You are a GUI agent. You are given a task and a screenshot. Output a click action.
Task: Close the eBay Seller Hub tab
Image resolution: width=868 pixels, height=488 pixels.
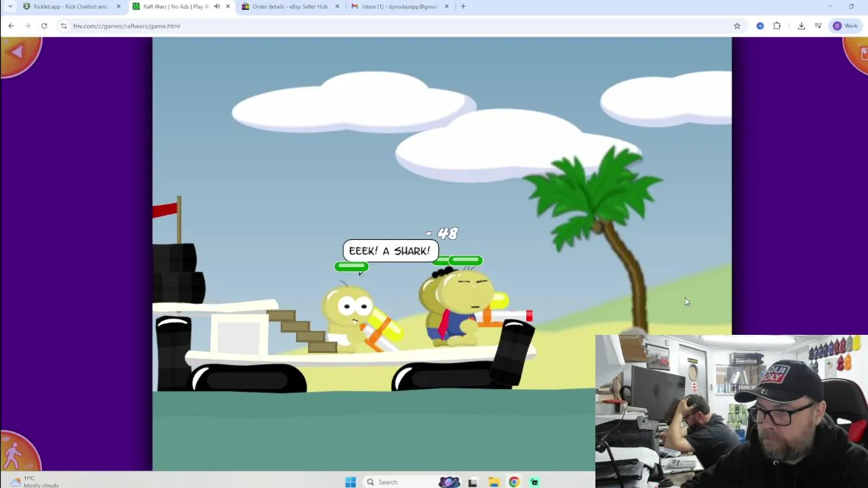click(337, 7)
